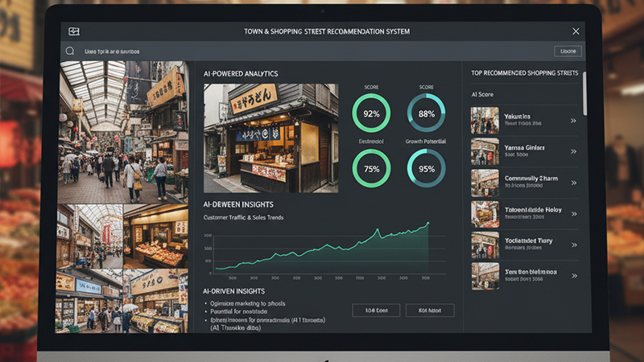Image resolution: width=644 pixels, height=362 pixels.
Task: Click the 92% score ring gauge
Action: click(x=371, y=113)
